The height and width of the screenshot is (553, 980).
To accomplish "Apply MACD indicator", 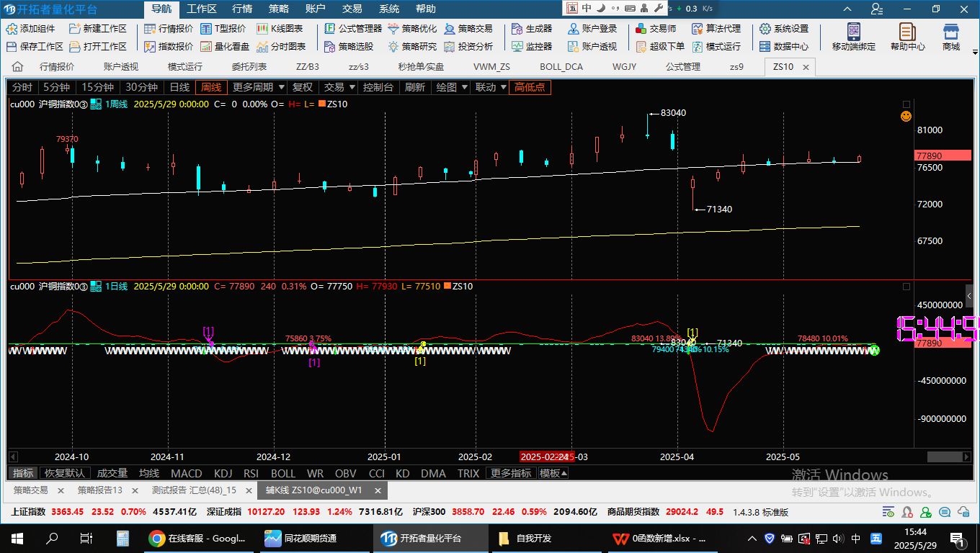I will point(186,473).
